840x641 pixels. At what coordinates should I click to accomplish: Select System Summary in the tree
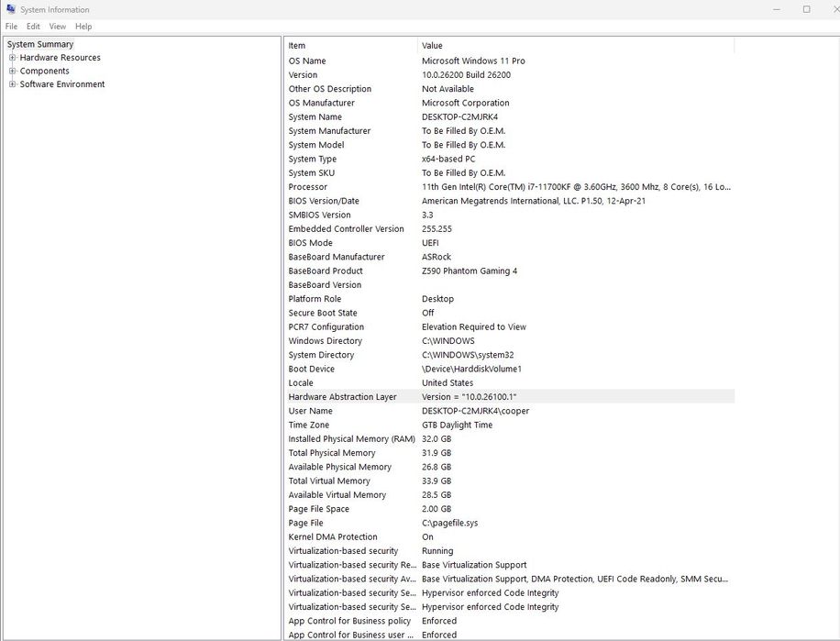click(x=40, y=44)
